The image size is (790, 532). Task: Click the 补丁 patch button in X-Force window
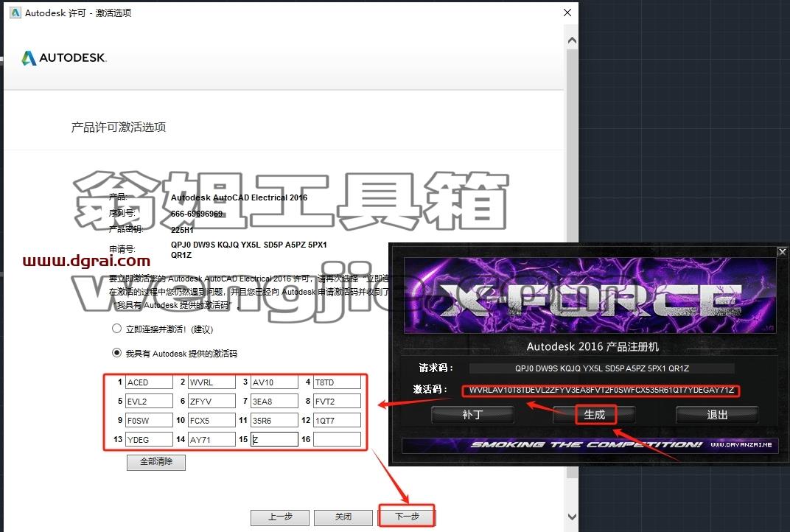pyautogui.click(x=472, y=415)
